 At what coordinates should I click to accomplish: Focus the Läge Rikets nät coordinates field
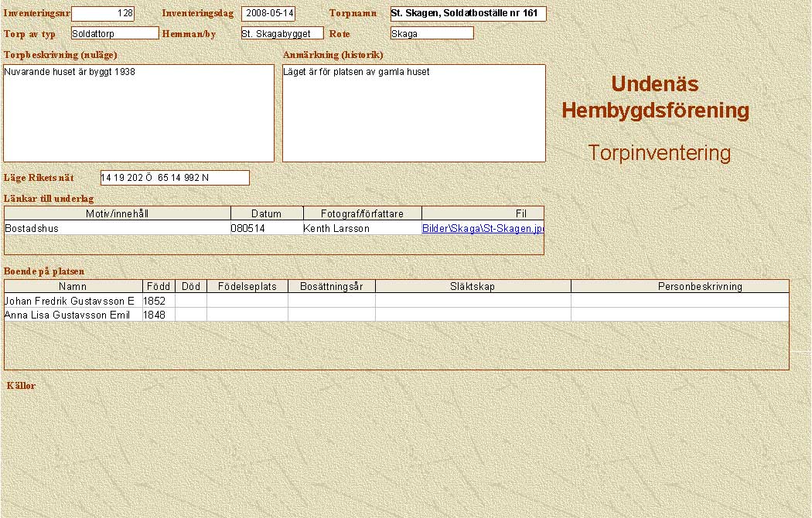(175, 178)
